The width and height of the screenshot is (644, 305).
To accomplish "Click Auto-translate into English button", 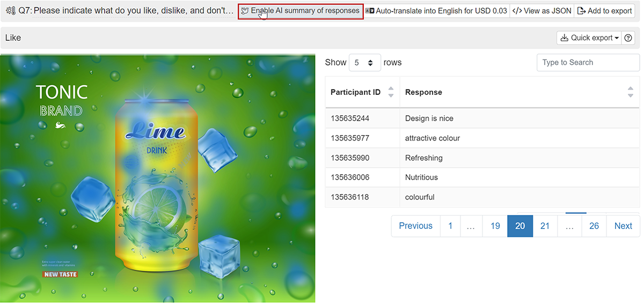I will pyautogui.click(x=436, y=11).
